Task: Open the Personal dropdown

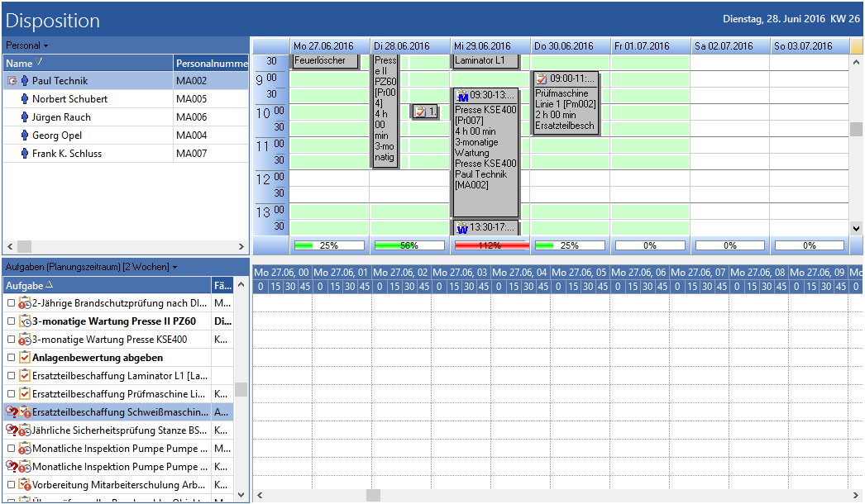Action: point(27,45)
